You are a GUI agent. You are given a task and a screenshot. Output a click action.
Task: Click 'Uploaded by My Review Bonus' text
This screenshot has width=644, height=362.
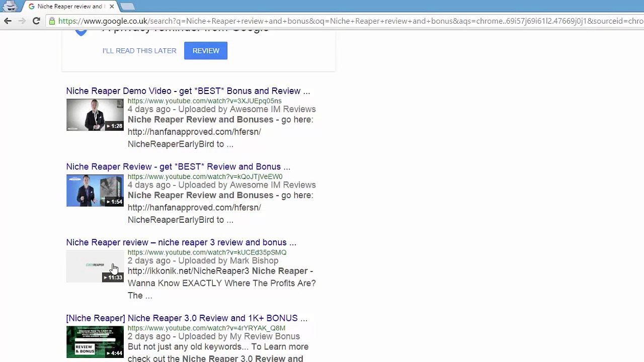click(x=239, y=336)
